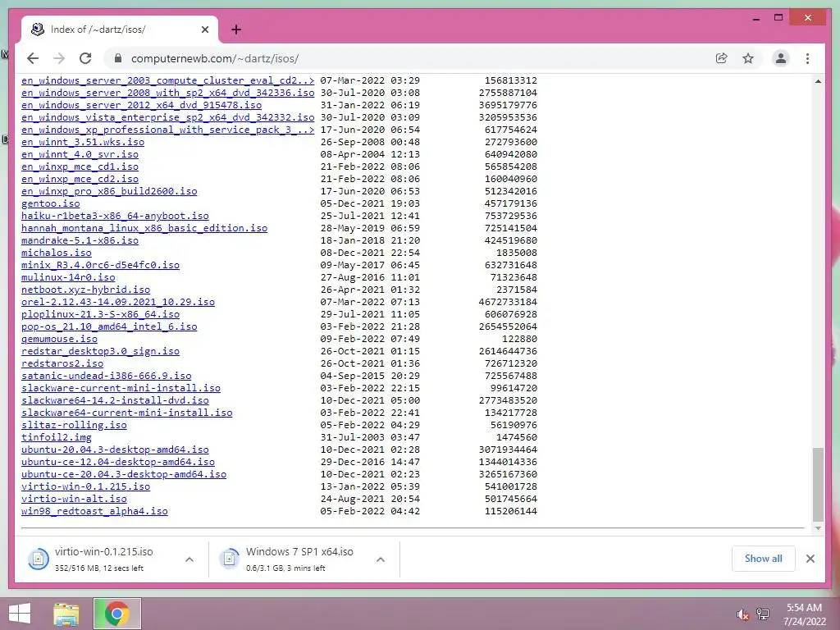The image size is (840, 630).
Task: Click the scrollbar down arrow
Action: (818, 528)
